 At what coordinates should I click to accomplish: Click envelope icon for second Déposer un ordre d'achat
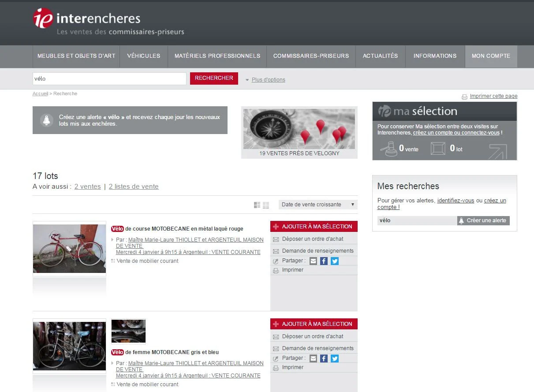[276, 337]
